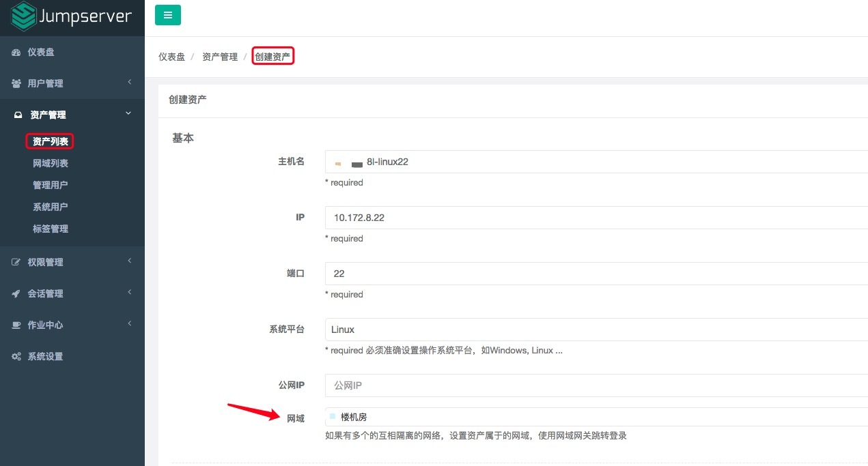Click the session management rocket icon
This screenshot has height=466, width=868.
coord(16,294)
